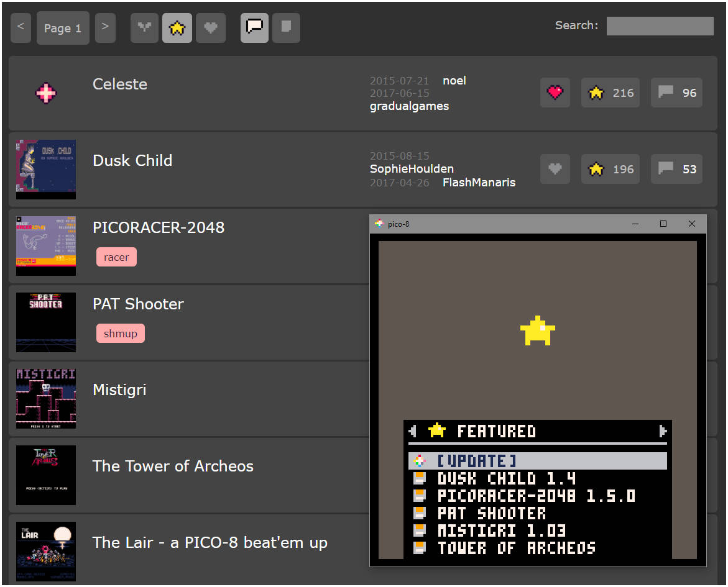
Task: Open author noel's profile
Action: coord(454,81)
